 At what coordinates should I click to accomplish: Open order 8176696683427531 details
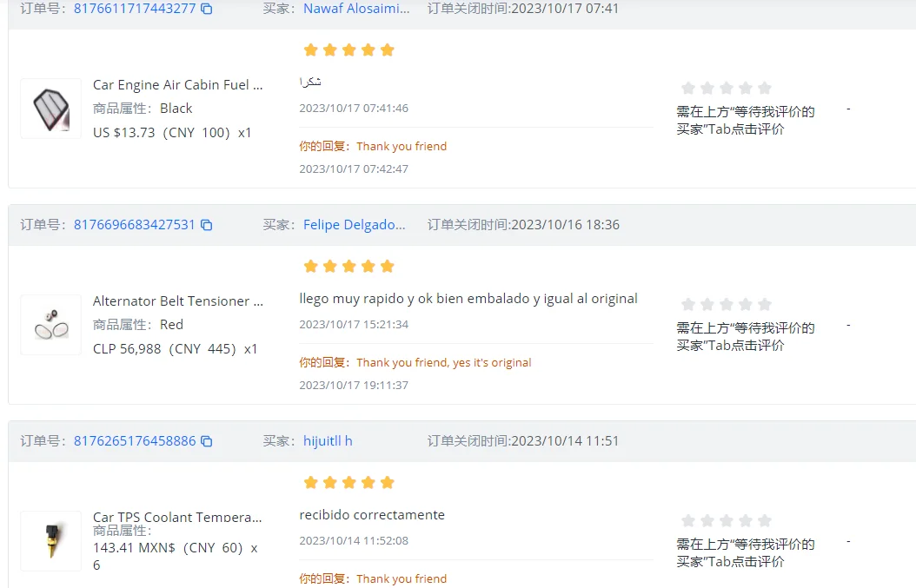click(x=135, y=225)
